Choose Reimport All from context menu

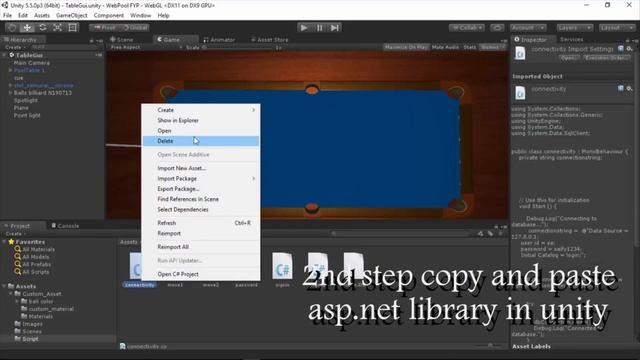tap(200, 247)
